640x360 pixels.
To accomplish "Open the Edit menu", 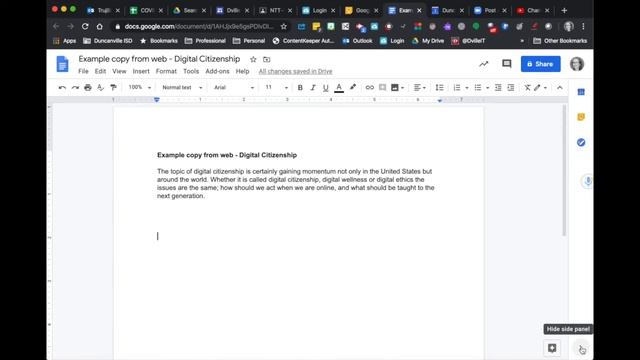I will 100,71.
